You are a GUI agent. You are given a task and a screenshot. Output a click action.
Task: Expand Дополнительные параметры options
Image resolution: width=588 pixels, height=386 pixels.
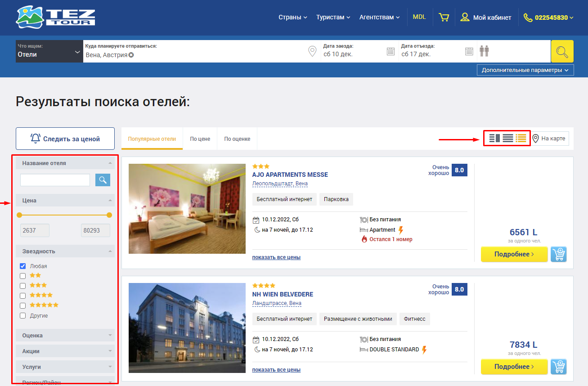pos(525,70)
